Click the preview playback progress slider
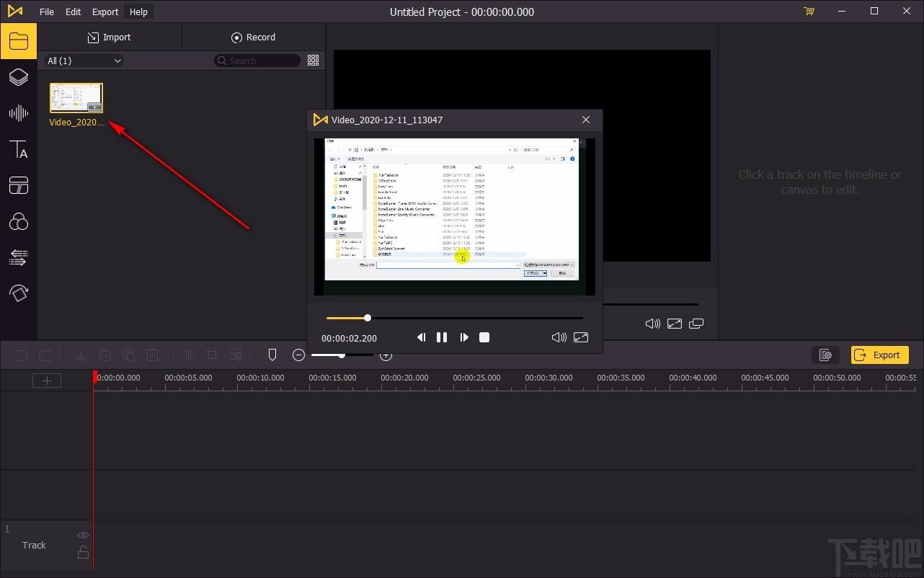The width and height of the screenshot is (924, 578). point(454,318)
